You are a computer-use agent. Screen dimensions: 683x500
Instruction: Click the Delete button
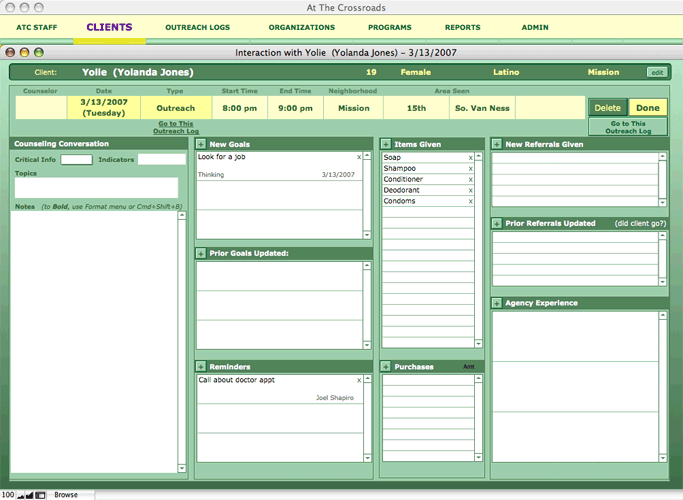click(608, 108)
